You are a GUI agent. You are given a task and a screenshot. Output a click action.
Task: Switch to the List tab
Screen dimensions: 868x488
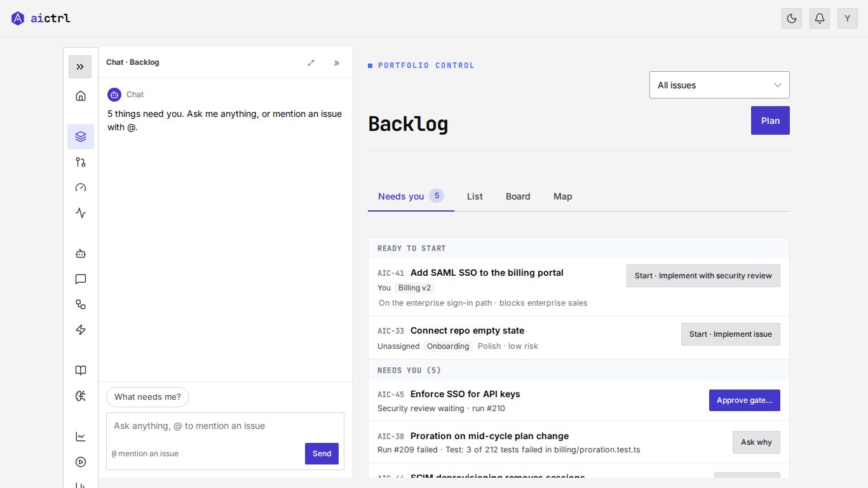[475, 196]
